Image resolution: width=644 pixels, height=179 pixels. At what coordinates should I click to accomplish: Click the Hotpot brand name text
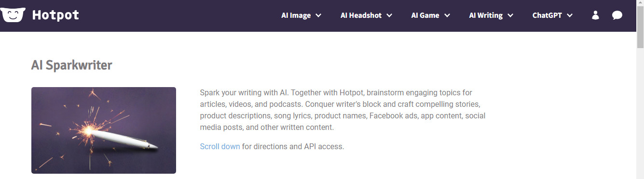coord(55,15)
